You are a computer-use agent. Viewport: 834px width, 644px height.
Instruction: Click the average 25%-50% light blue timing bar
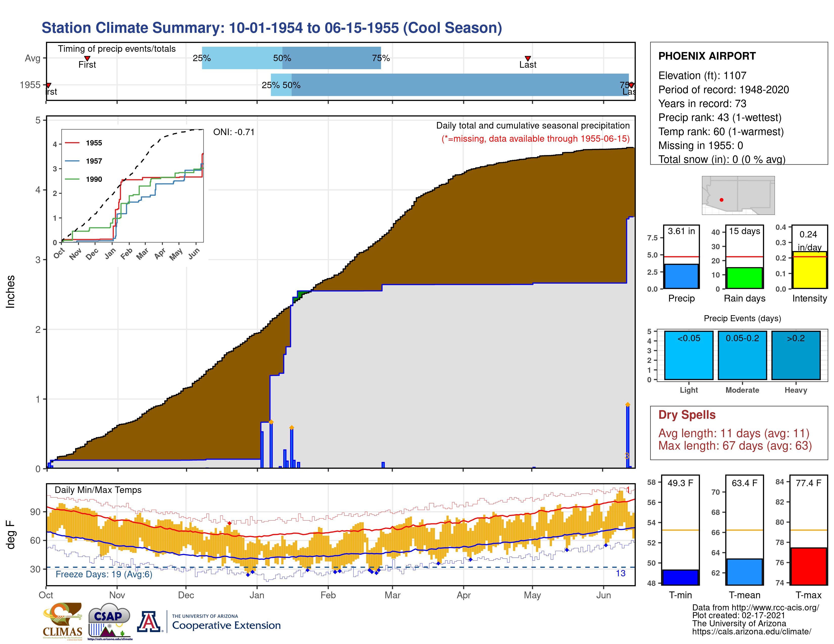tap(242, 58)
